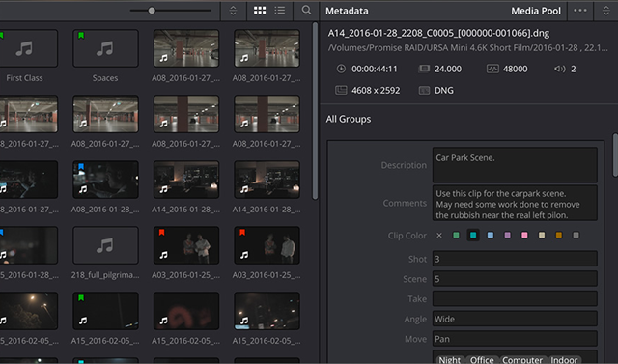Select the green clip color swatch
Screen dimensions: 618x364
[x=456, y=236]
